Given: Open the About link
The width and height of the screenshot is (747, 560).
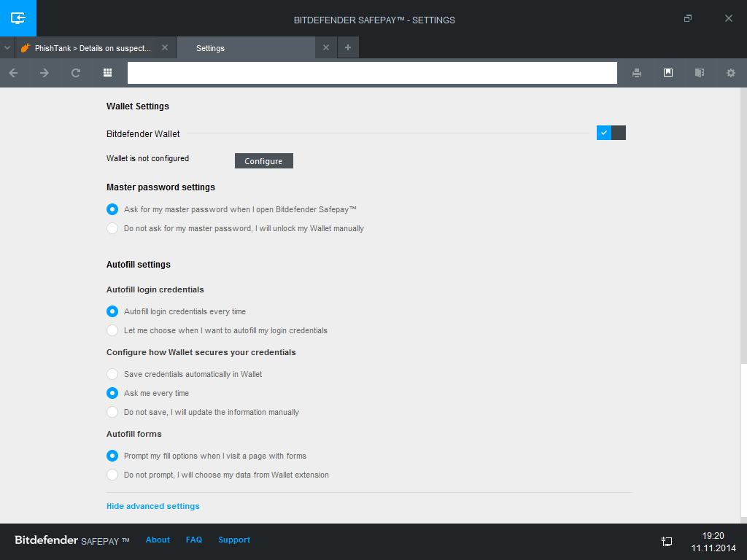Looking at the screenshot, I should click(158, 540).
